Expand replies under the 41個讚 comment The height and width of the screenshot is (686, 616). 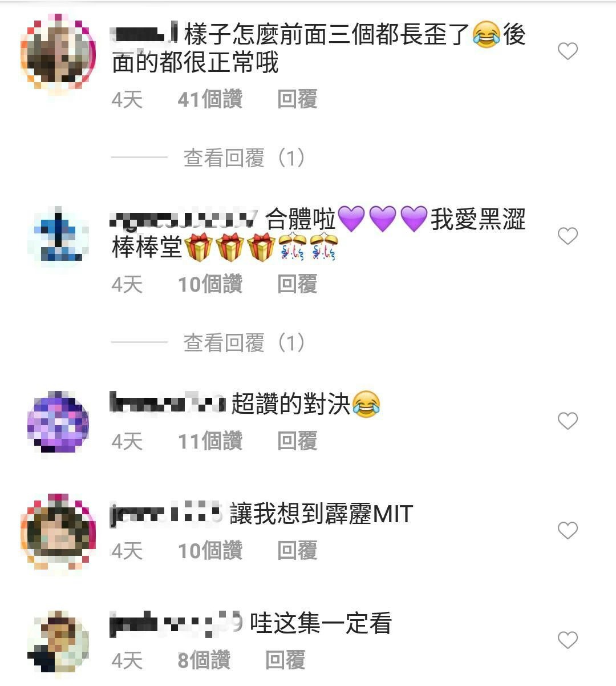pos(244,158)
